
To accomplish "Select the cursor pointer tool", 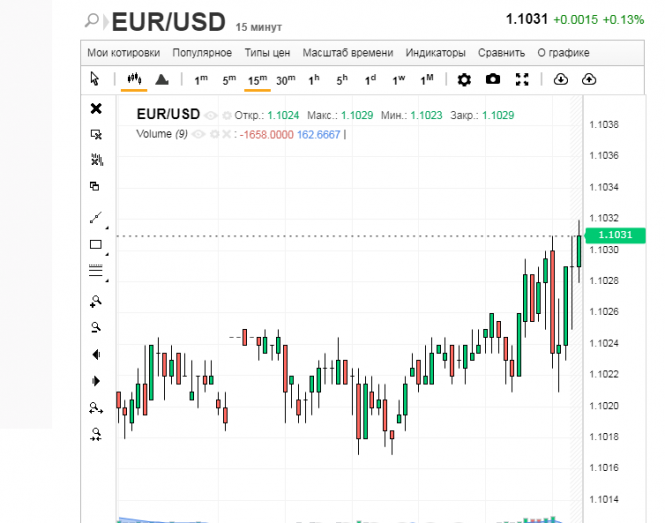I will [x=95, y=79].
